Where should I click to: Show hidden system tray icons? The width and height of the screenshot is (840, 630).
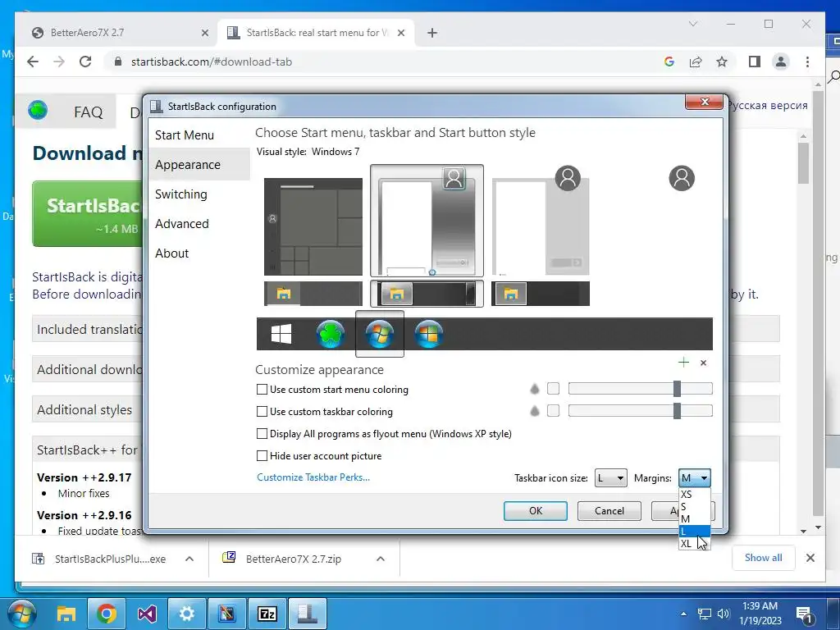click(683, 614)
